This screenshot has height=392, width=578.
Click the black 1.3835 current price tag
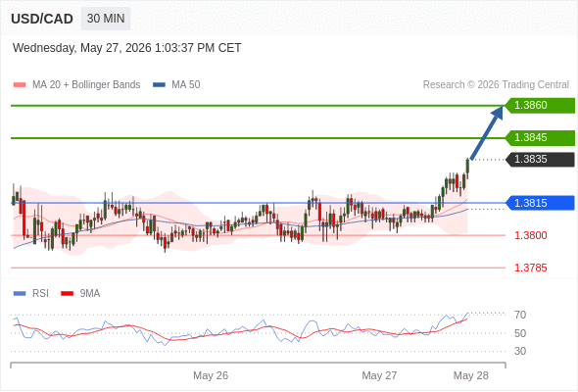tap(540, 160)
